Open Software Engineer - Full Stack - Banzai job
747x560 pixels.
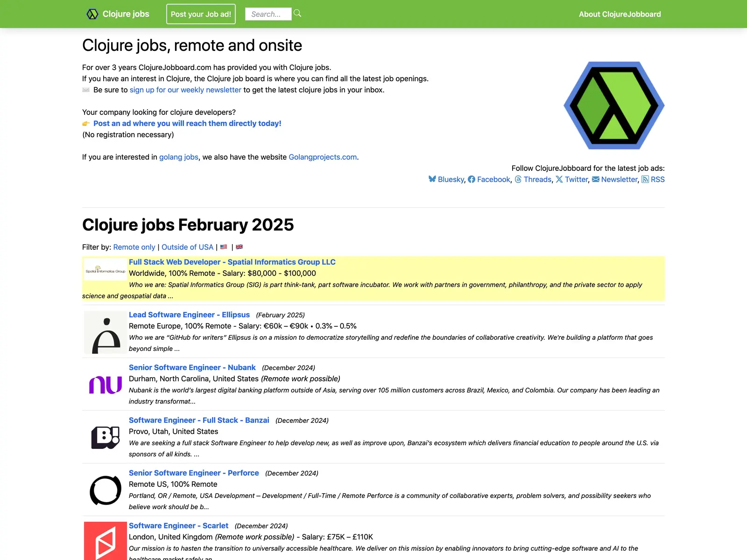199,420
